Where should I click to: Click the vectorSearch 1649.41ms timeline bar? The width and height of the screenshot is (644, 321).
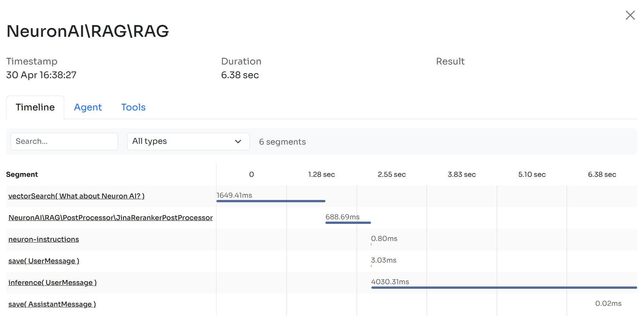271,201
